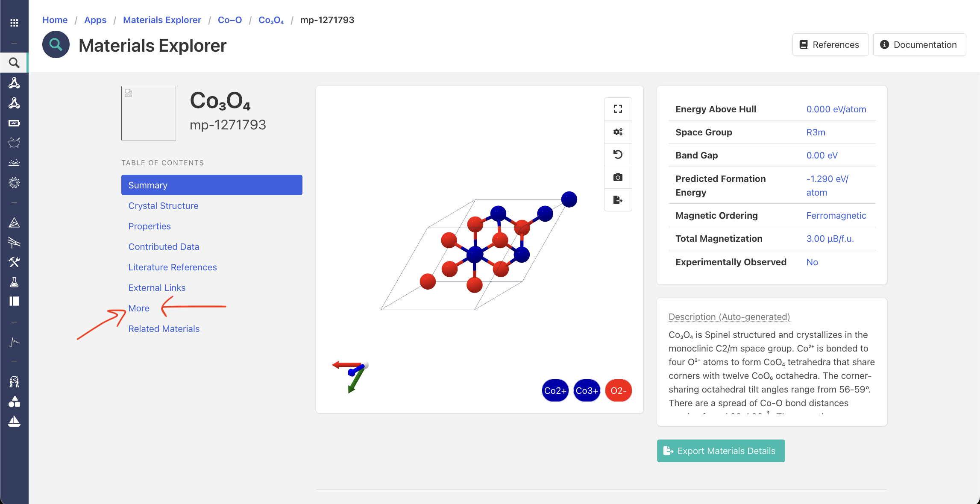Image resolution: width=980 pixels, height=504 pixels.
Task: Select the phase diagram triangle sidebar icon
Action: [x=14, y=223]
